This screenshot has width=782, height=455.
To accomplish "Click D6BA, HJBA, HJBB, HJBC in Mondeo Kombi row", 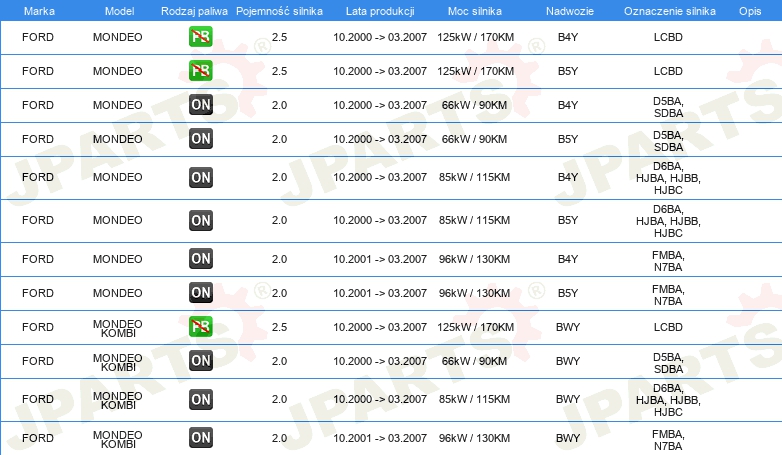I will [668, 400].
